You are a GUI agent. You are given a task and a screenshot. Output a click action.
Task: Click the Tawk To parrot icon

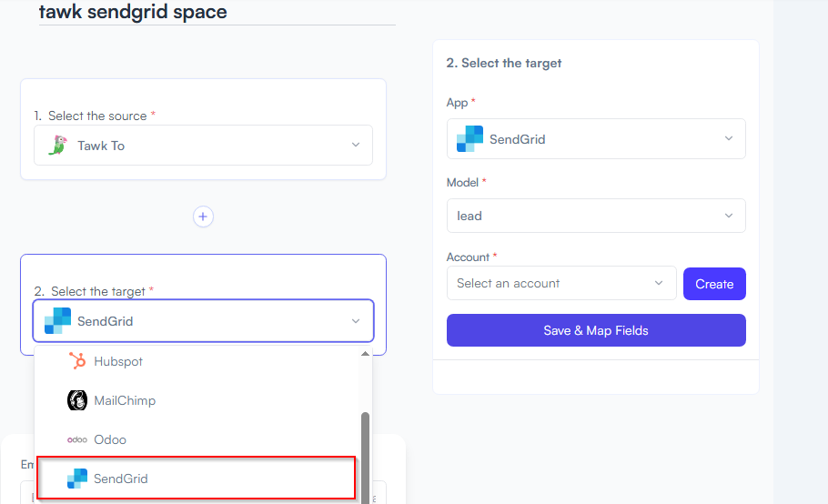(x=58, y=146)
